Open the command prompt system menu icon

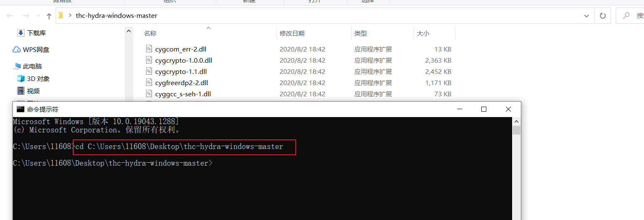pyautogui.click(x=20, y=109)
